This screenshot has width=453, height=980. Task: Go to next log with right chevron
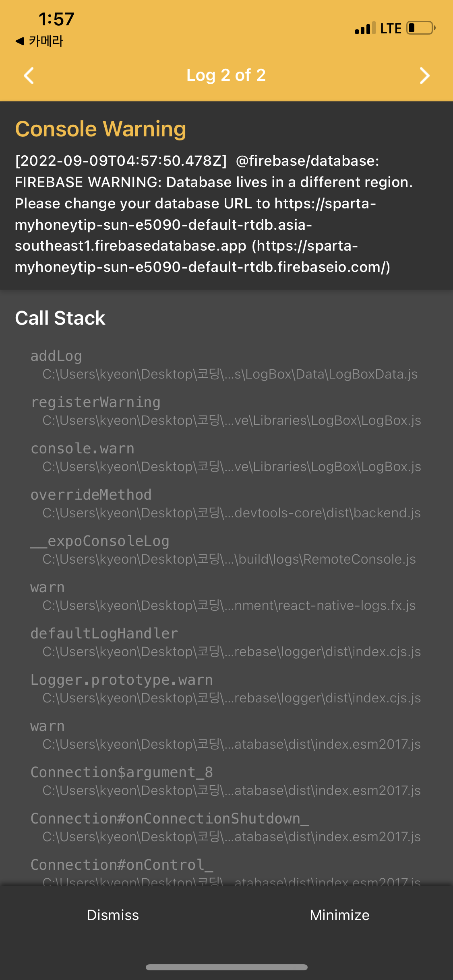(x=424, y=76)
